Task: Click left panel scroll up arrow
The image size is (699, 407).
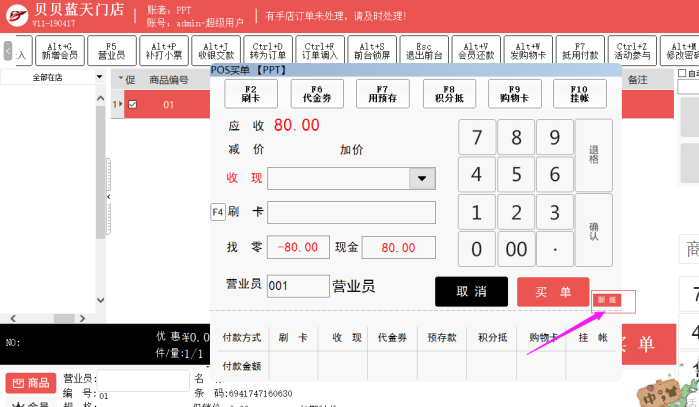Action: click(x=100, y=98)
